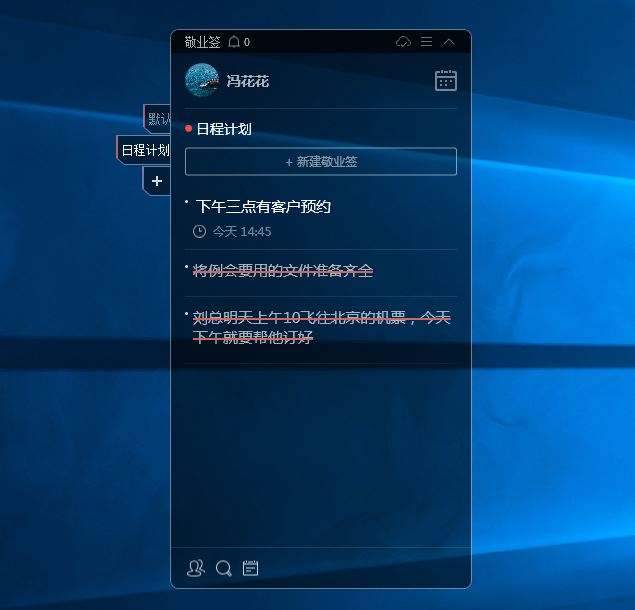Select completed note about 刘总 flight ticket
The height and width of the screenshot is (610, 635).
coord(322,327)
